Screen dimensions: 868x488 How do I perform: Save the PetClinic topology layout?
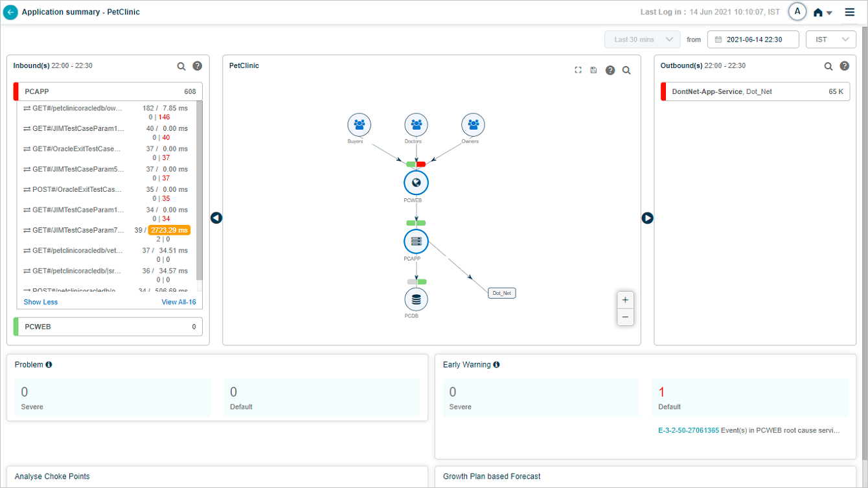(x=593, y=70)
